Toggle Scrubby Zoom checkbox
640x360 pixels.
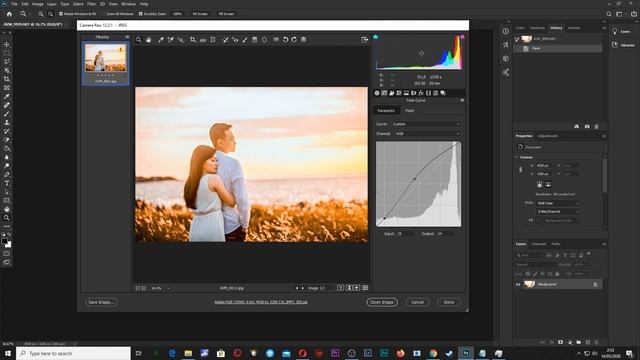point(140,14)
